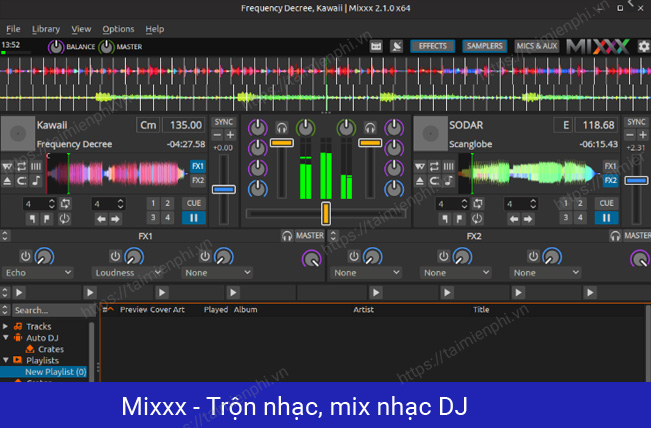Beatjump forward arrow on SODAR deck
Image resolution: width=651 pixels, height=428 pixels.
click(528, 219)
